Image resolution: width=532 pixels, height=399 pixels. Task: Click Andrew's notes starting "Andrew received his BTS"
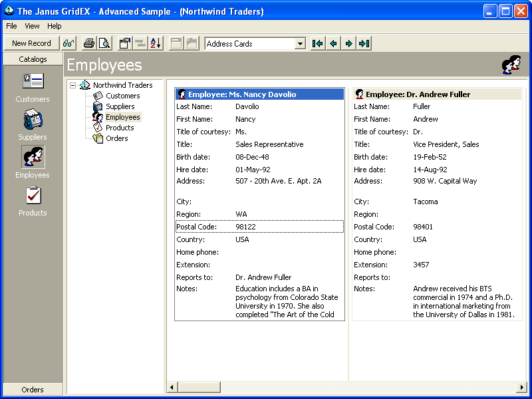464,302
